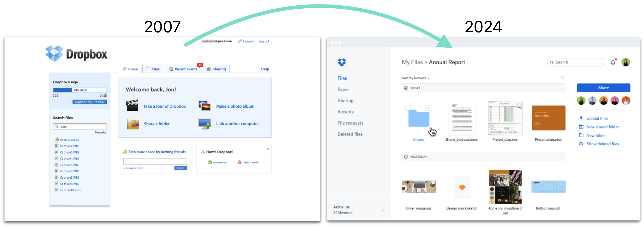Select File requests in the sidebar
This screenshot has width=644, height=227.
pyautogui.click(x=350, y=123)
